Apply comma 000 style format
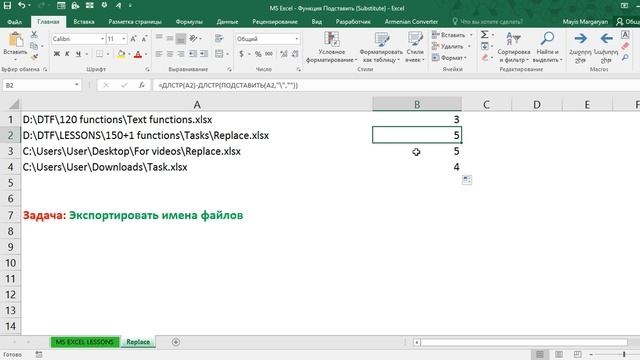The width and height of the screenshot is (640, 360). click(x=269, y=54)
